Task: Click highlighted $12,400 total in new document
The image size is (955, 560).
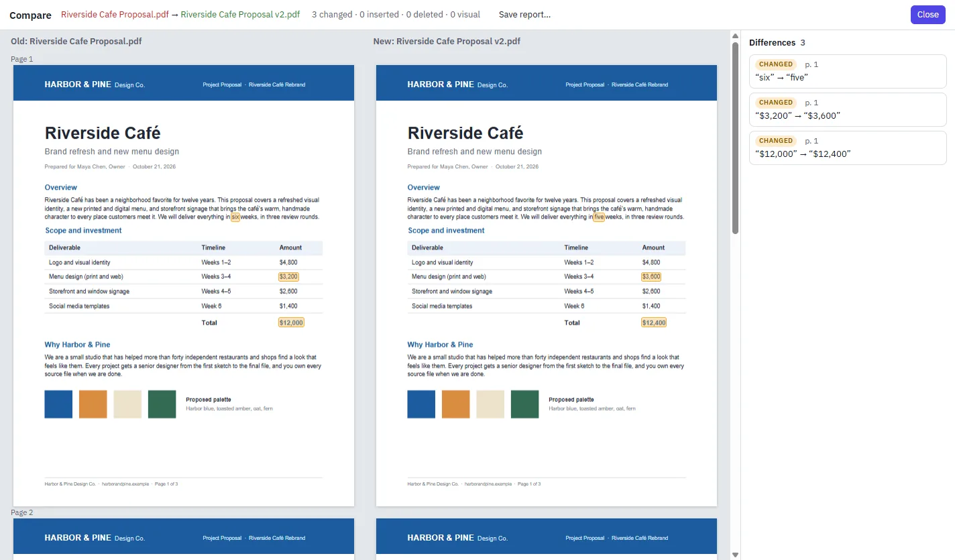Action: [654, 323]
